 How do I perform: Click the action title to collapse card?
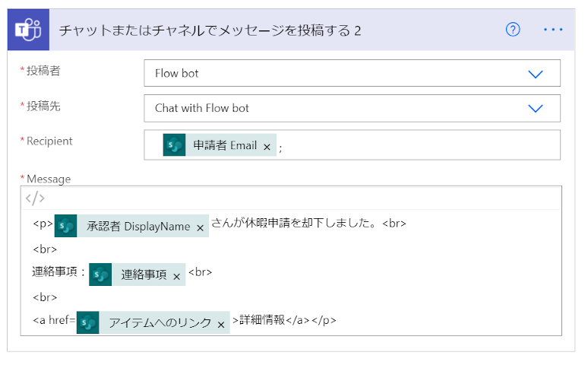pyautogui.click(x=210, y=30)
